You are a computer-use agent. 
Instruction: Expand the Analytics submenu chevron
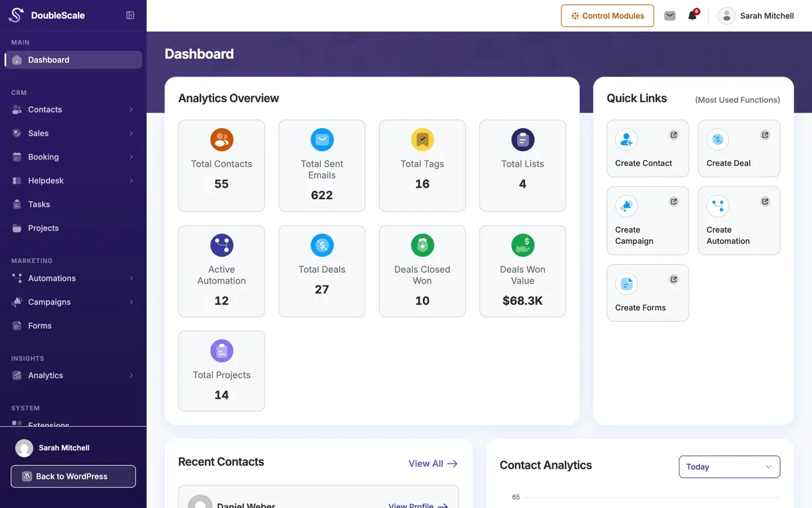click(131, 375)
